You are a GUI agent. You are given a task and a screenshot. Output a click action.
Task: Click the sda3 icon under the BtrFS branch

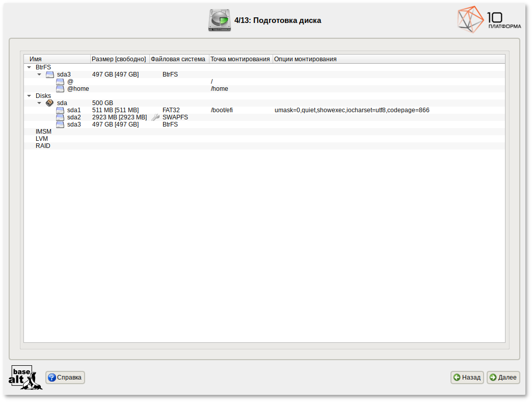click(x=49, y=74)
